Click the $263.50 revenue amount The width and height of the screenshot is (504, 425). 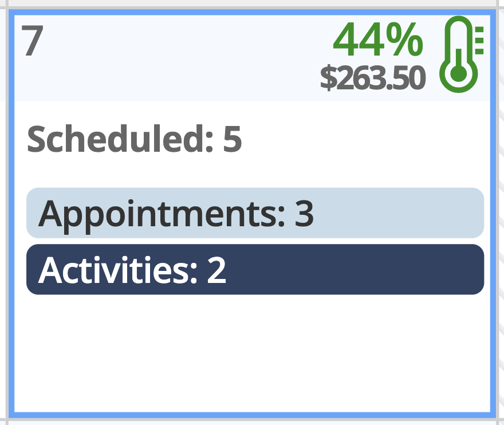point(372,78)
